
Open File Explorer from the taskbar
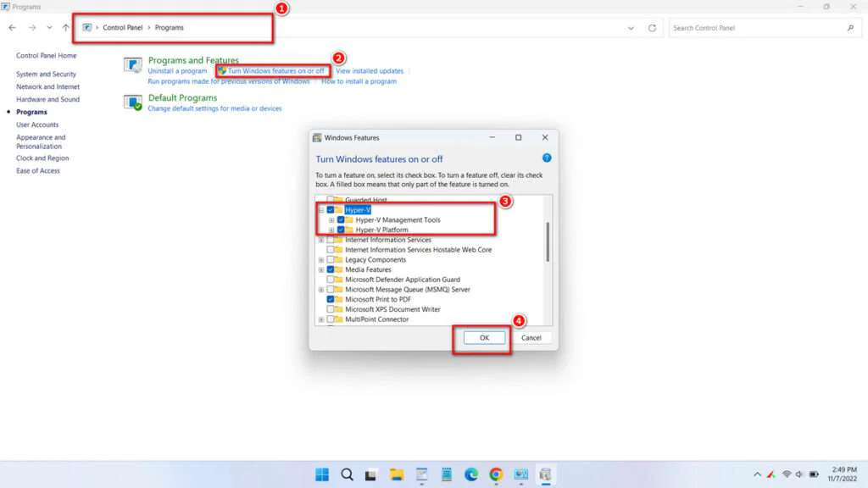396,474
